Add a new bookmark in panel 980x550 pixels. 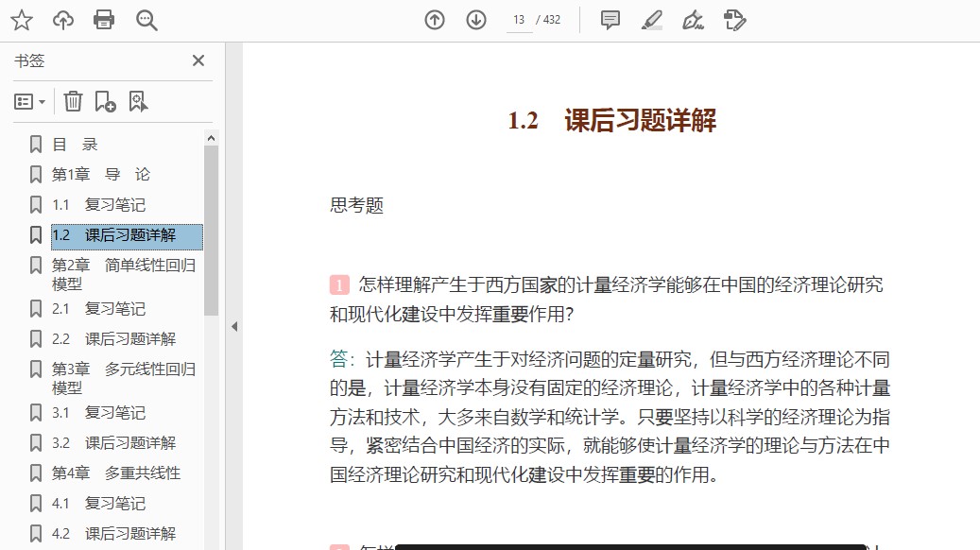[x=105, y=101]
